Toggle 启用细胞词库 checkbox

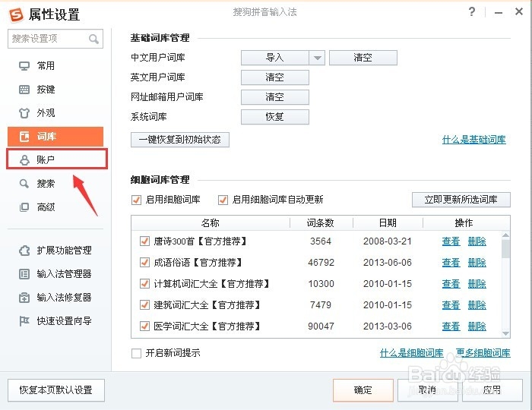pos(137,200)
